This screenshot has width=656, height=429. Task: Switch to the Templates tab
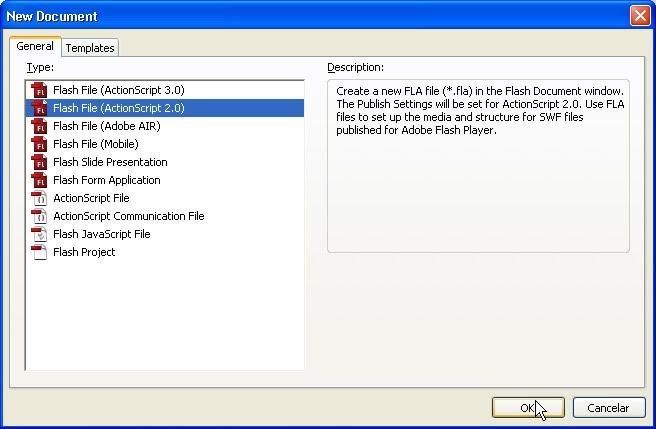[90, 48]
